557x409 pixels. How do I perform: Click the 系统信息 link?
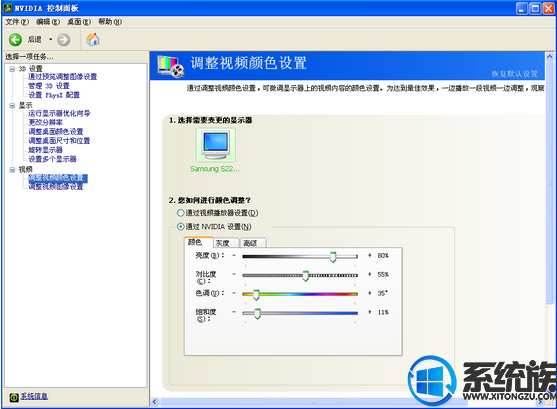(34, 396)
